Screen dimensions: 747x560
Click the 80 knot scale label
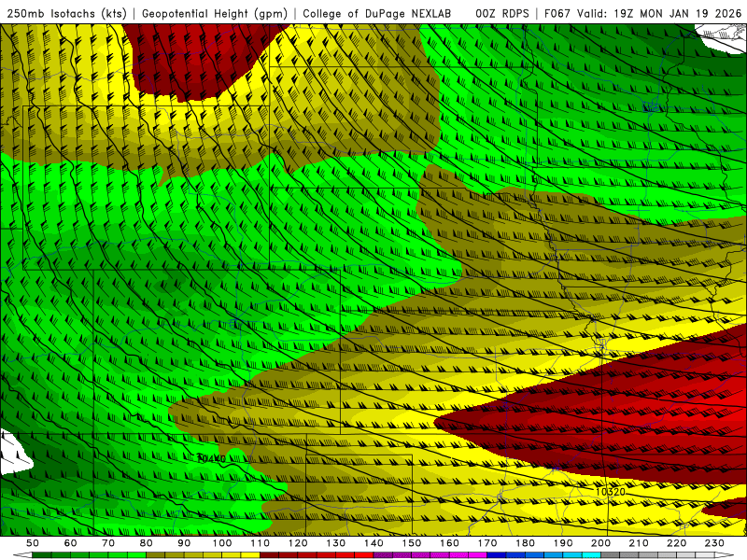[147, 543]
